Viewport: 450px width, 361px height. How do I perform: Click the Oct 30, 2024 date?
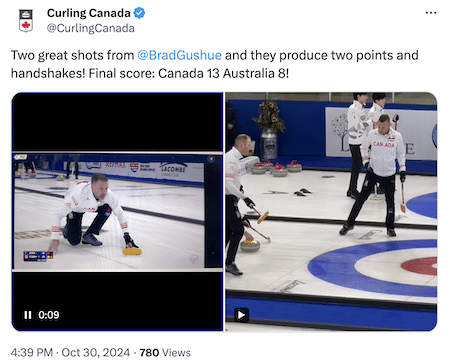[x=96, y=352]
